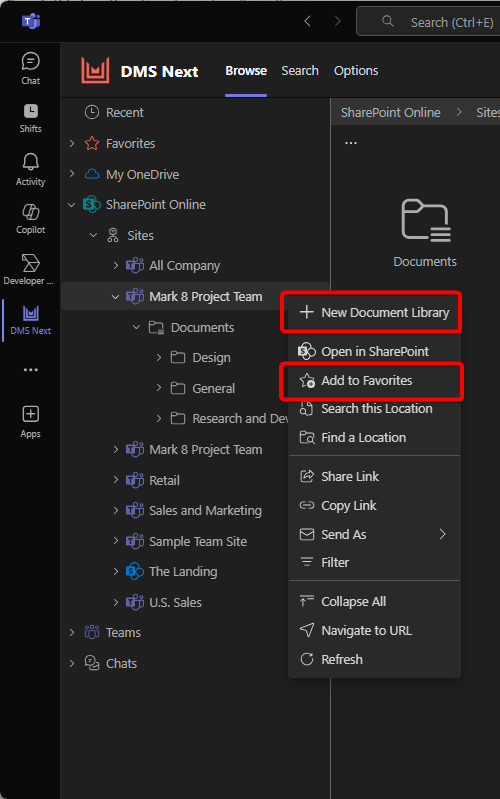Click the Chats icon in tree
500x799 pixels.
pyautogui.click(x=92, y=663)
